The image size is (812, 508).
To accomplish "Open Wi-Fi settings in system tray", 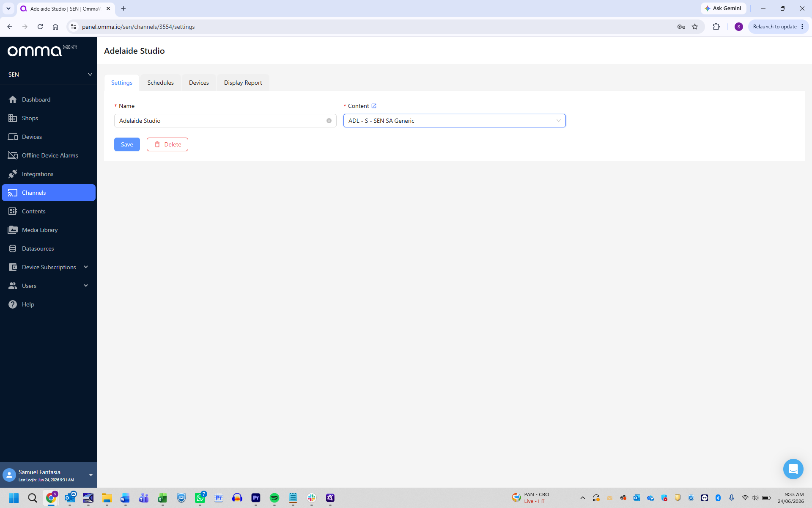I will [x=745, y=498].
